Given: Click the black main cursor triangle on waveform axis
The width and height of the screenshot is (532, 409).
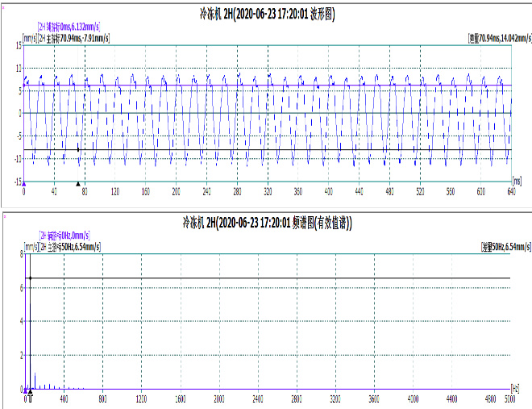Looking at the screenshot, I should 78,184.
